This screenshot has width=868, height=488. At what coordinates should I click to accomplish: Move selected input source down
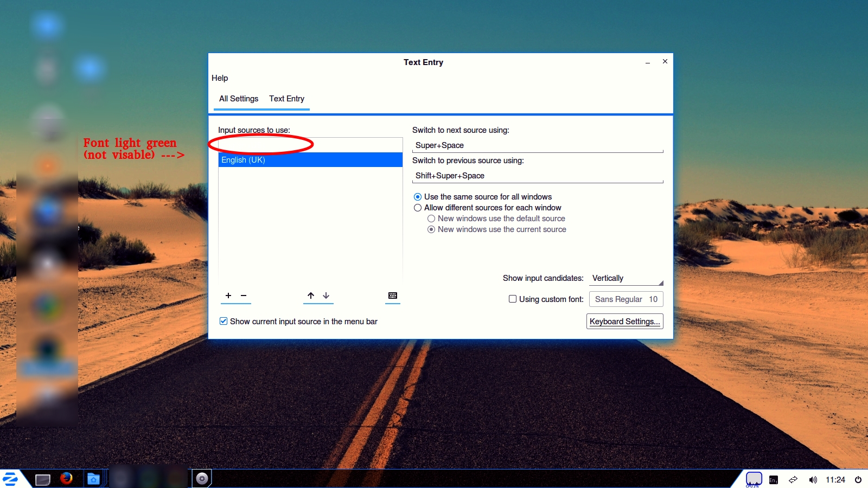(x=326, y=296)
